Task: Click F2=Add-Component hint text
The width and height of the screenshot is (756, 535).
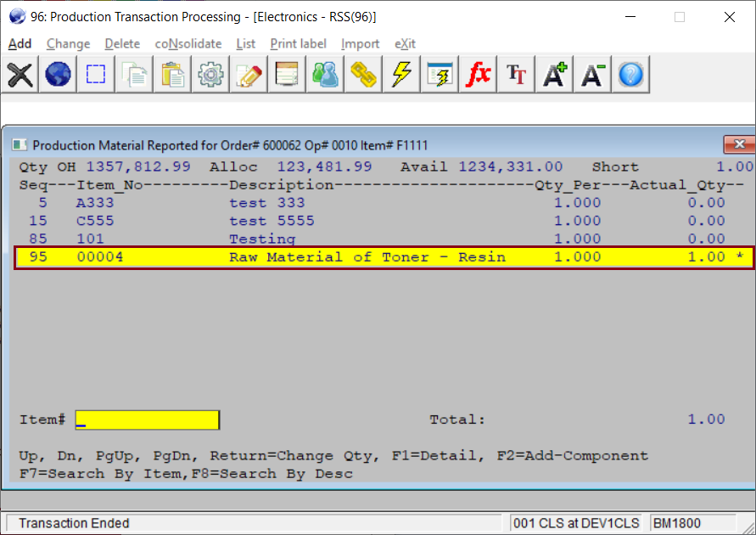Action: pos(573,455)
